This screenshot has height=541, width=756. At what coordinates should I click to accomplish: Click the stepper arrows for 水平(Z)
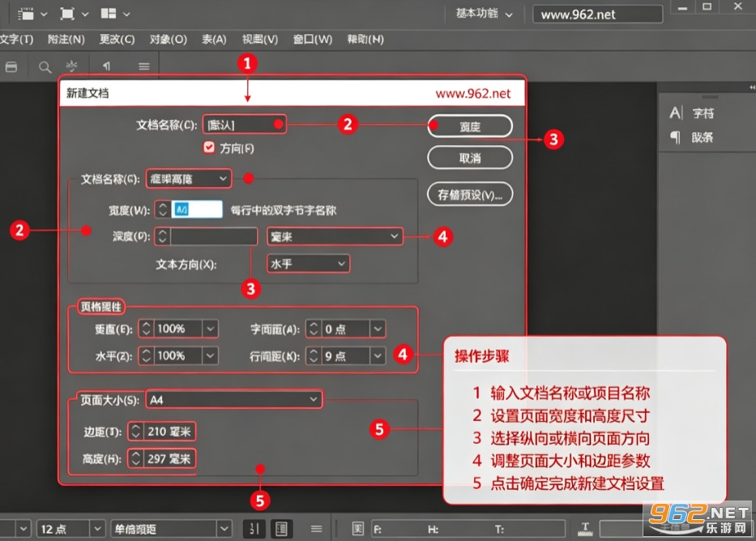pos(146,356)
